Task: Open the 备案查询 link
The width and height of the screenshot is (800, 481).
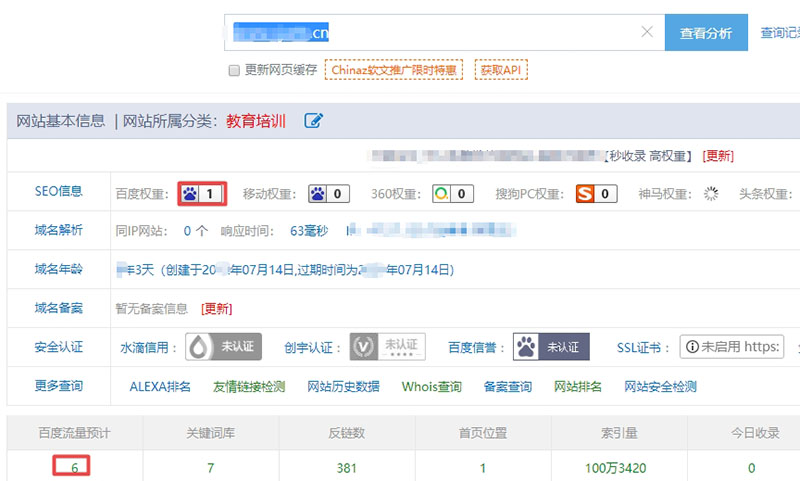Action: coord(508,387)
